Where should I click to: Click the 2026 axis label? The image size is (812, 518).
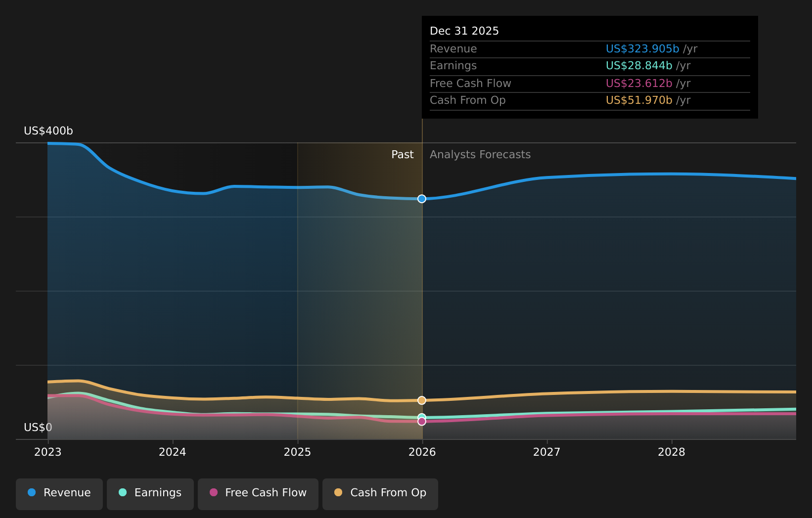[x=422, y=451]
